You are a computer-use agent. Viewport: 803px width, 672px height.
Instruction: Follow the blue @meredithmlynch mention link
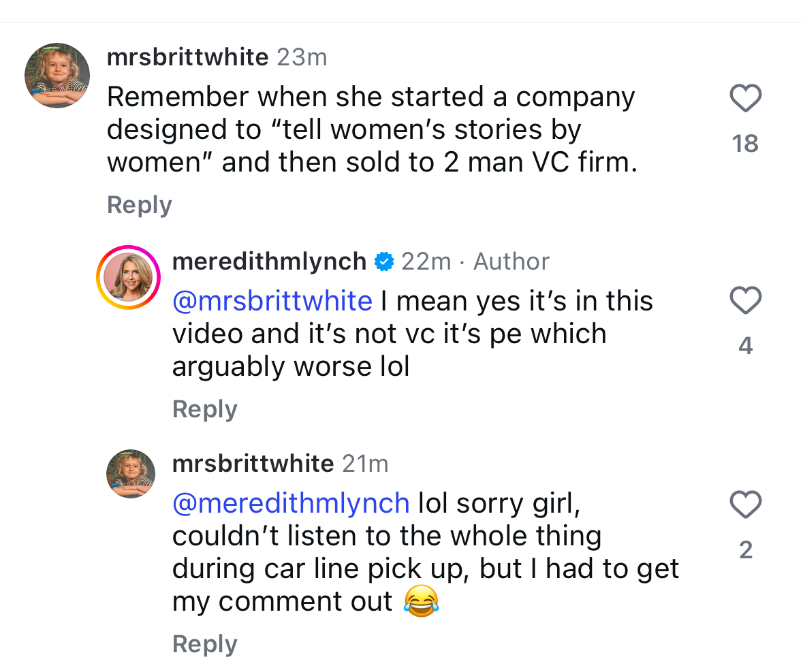point(291,503)
